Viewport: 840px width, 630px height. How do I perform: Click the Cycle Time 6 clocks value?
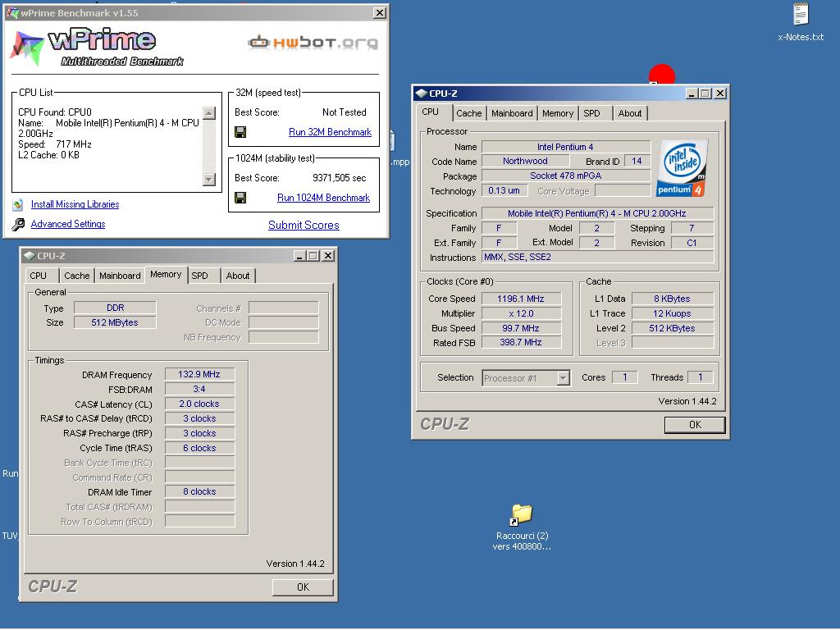coord(199,448)
